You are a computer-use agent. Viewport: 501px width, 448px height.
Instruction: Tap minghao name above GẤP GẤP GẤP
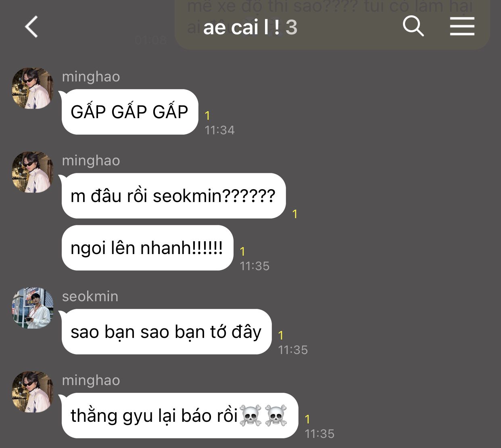coord(91,77)
